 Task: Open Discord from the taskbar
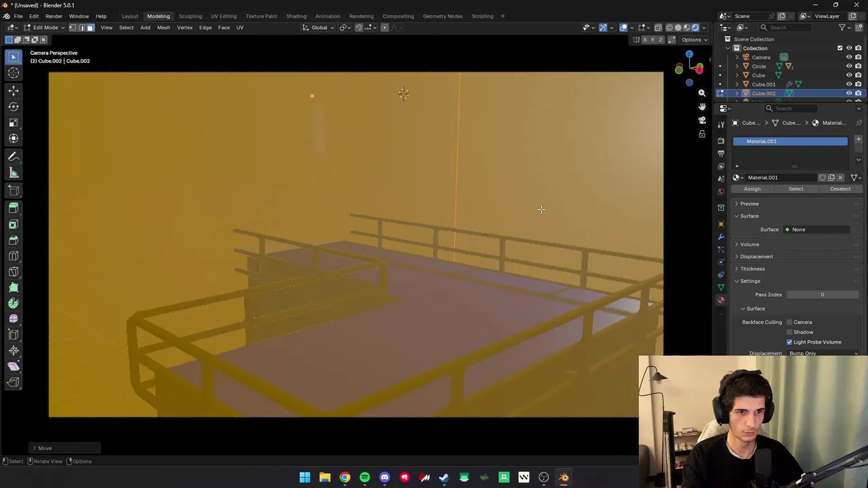(x=384, y=478)
